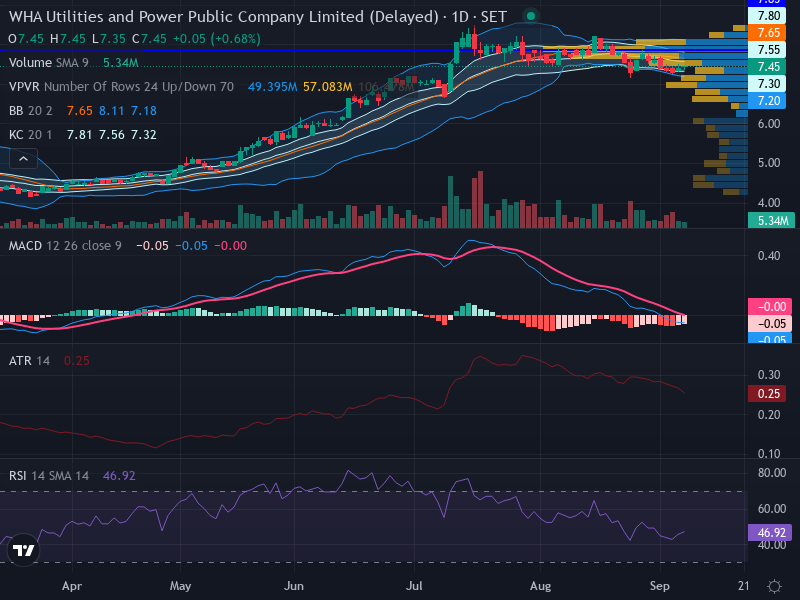Click the pink MACD signal value label
800x600 pixels.
769,307
